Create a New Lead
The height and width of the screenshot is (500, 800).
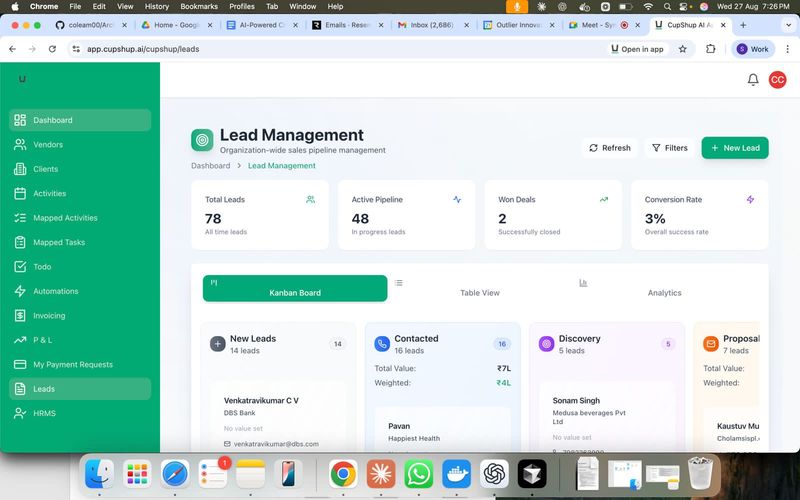735,148
